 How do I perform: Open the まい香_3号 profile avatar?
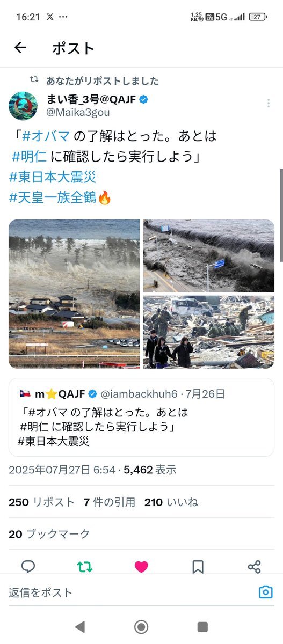(23, 105)
